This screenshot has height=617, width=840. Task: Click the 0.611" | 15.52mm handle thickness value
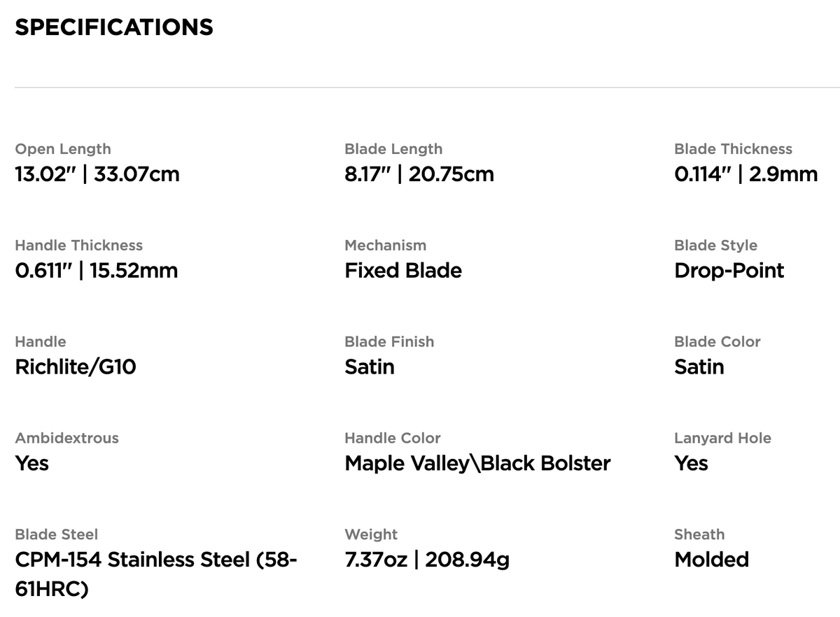click(97, 271)
